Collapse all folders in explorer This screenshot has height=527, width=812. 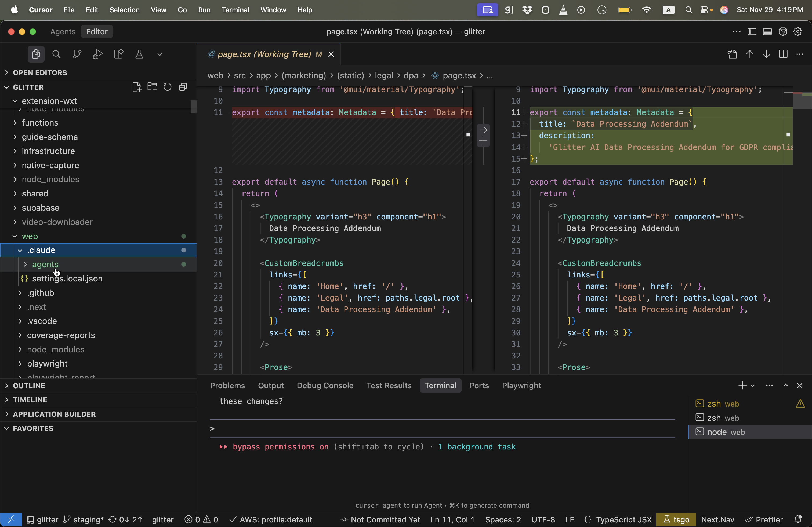tap(183, 87)
